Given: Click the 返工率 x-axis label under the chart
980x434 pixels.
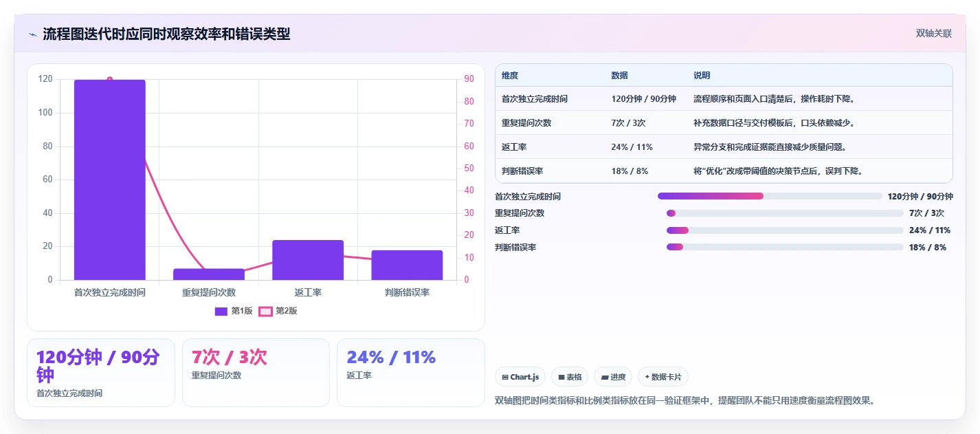Looking at the screenshot, I should click(x=308, y=292).
